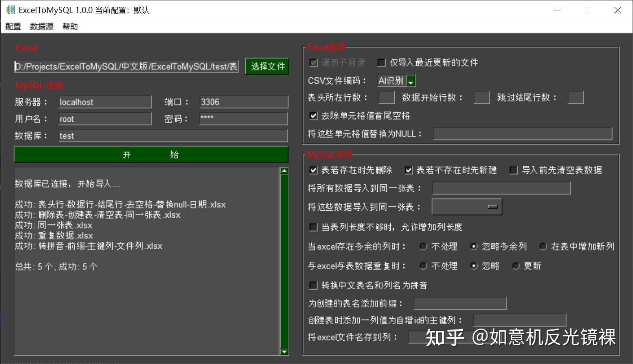633x364 pixels.
Task: Click the 表头所在行数 input box
Action: [x=386, y=98]
